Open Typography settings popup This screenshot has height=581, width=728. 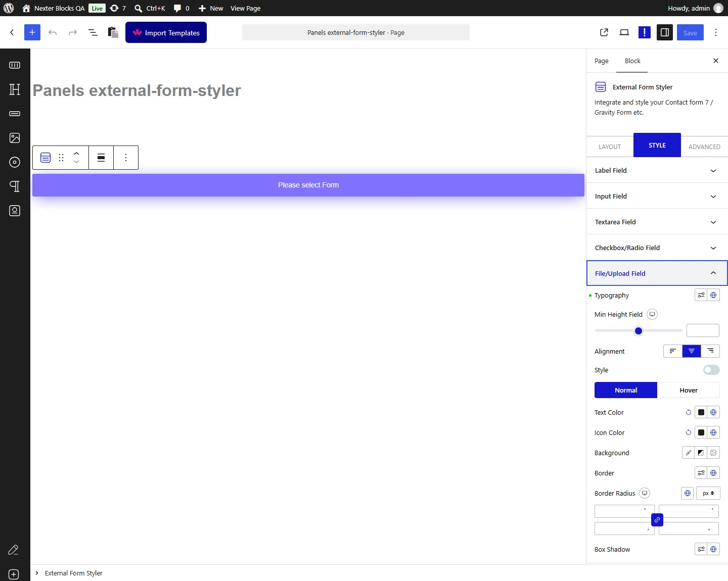701,295
